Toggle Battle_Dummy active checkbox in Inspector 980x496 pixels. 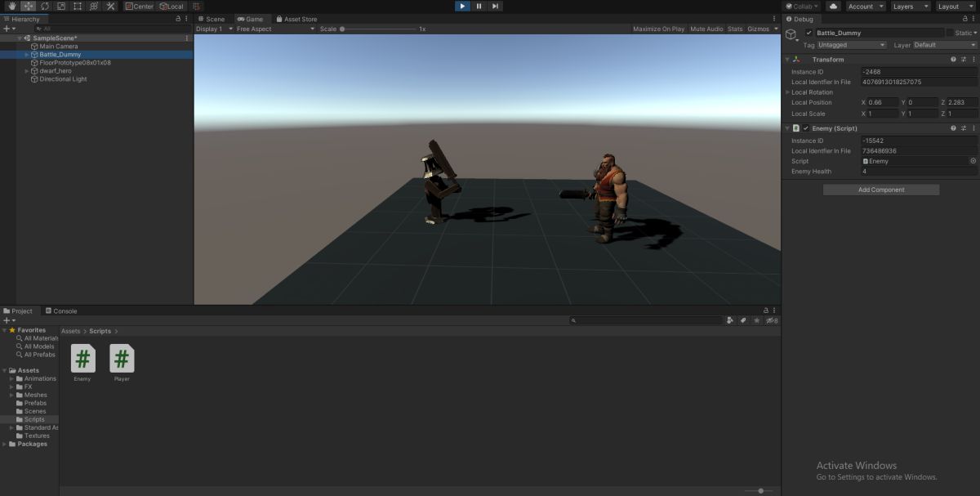808,33
